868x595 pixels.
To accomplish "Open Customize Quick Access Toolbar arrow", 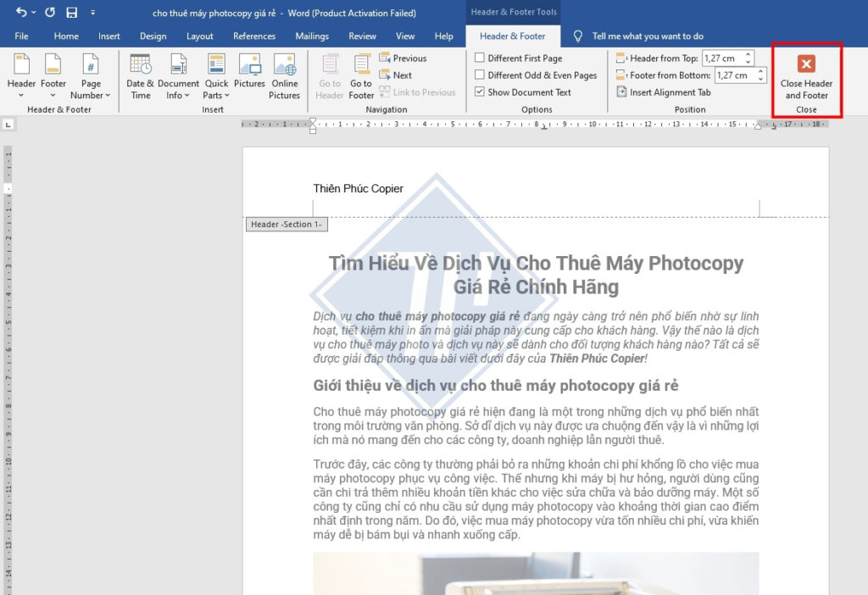I will [92, 12].
